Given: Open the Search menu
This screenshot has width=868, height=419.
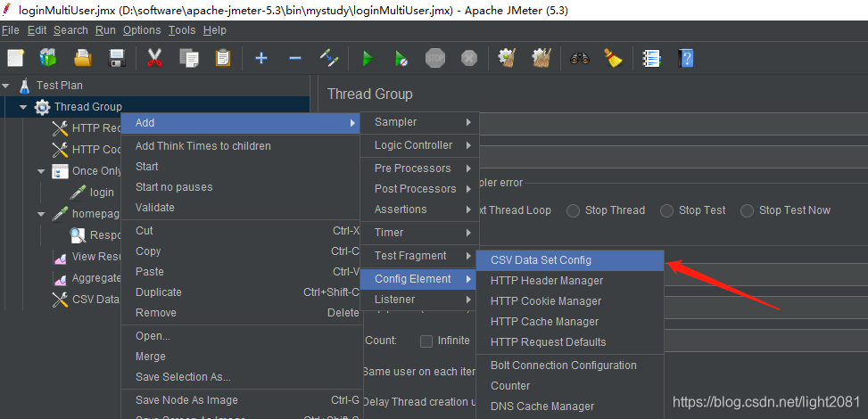Looking at the screenshot, I should 70,30.
